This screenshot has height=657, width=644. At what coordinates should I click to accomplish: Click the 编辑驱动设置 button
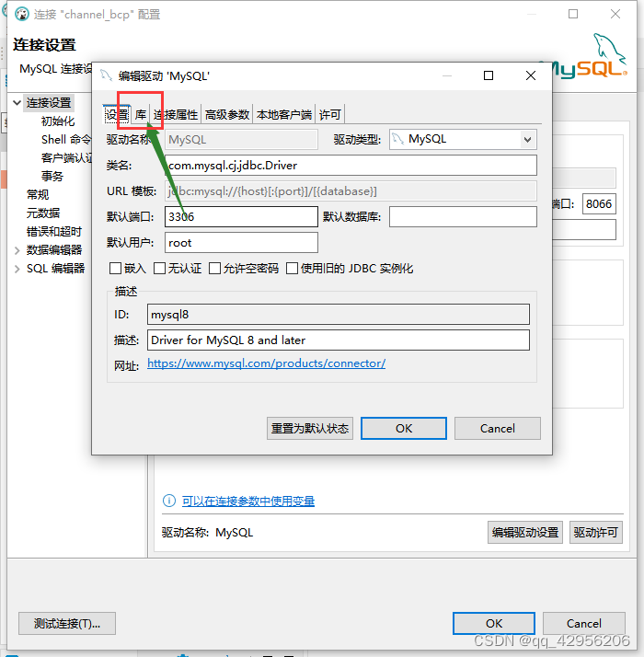(525, 533)
